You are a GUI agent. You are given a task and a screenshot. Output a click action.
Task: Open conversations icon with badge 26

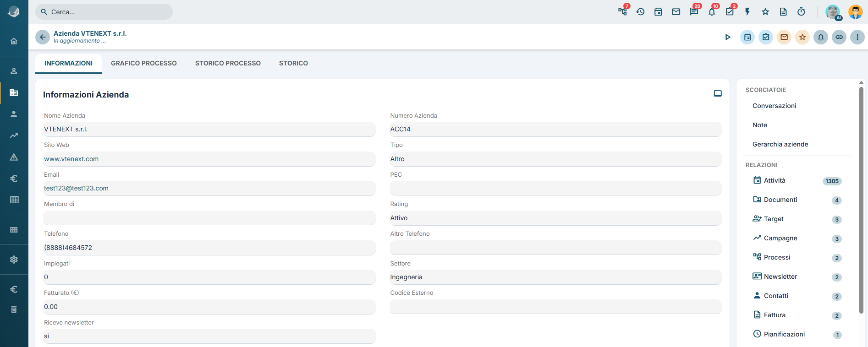694,12
